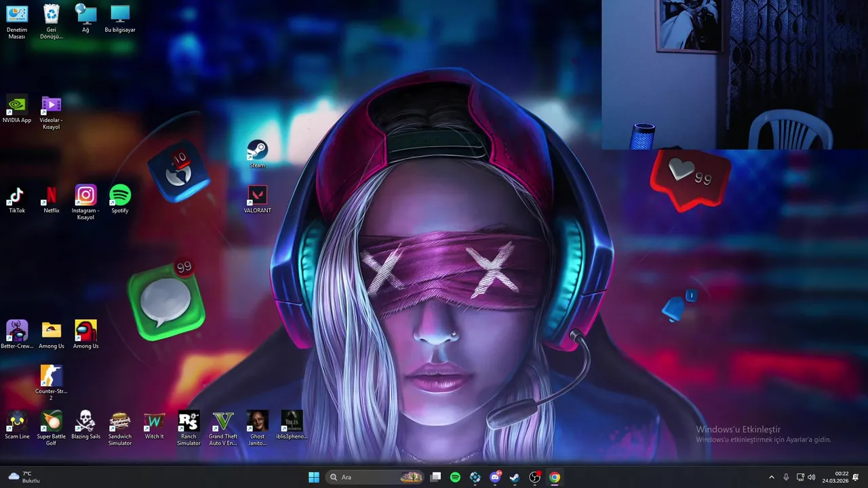Select the Blazing Sails shortcut

click(85, 425)
